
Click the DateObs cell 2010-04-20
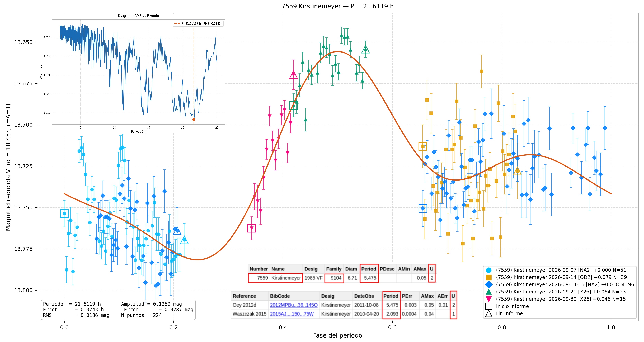366,314
